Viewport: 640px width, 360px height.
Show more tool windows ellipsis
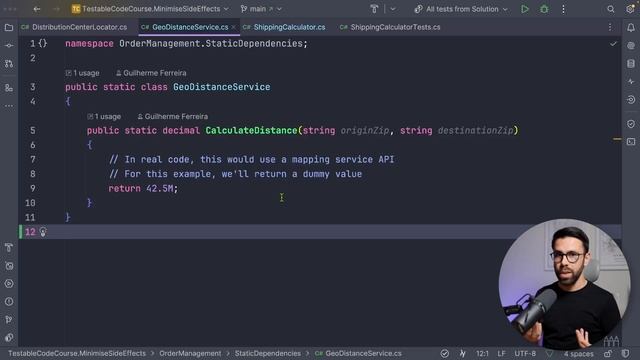coord(9,106)
